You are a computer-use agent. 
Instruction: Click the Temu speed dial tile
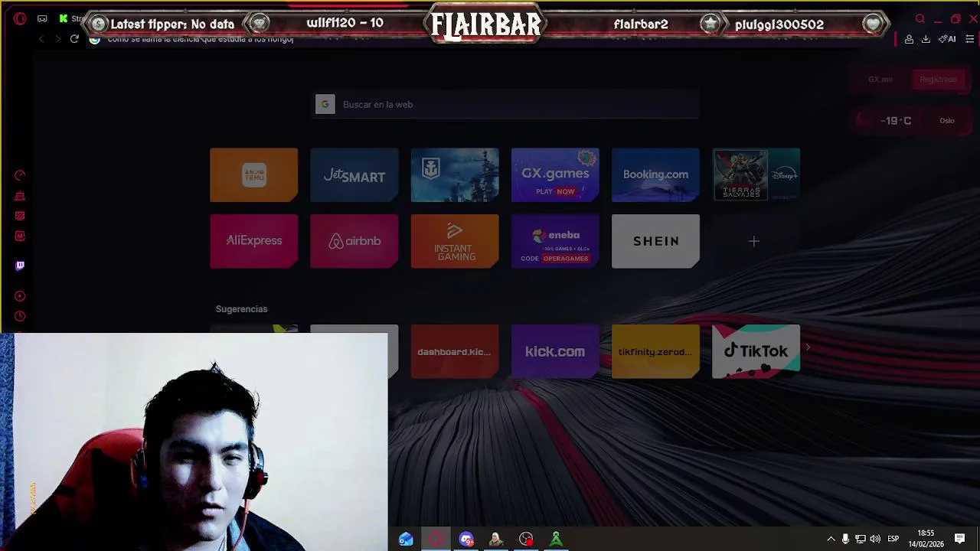pyautogui.click(x=253, y=175)
